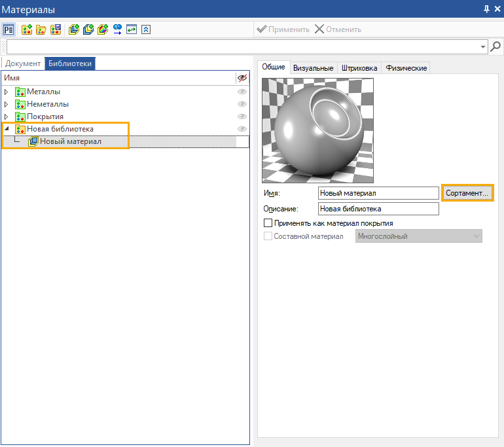Click the open library folder icon
This screenshot has width=504, height=447.
(41, 29)
